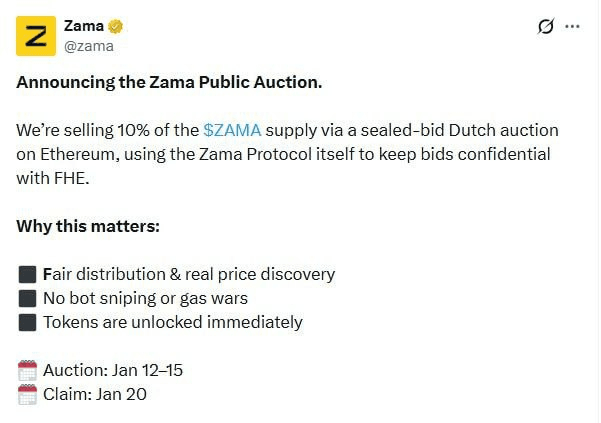
Task: Open the @zama handle link
Action: pos(89,45)
